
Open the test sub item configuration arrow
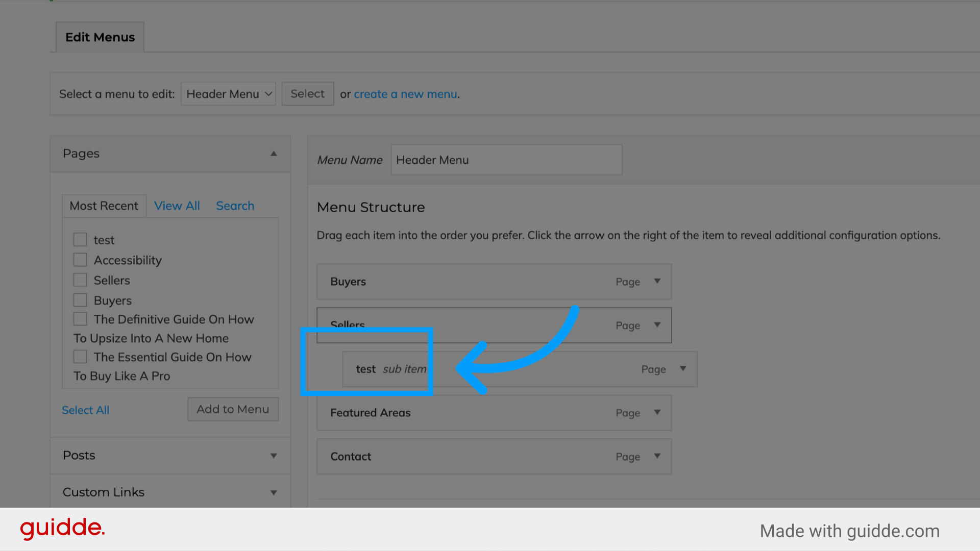(x=683, y=369)
